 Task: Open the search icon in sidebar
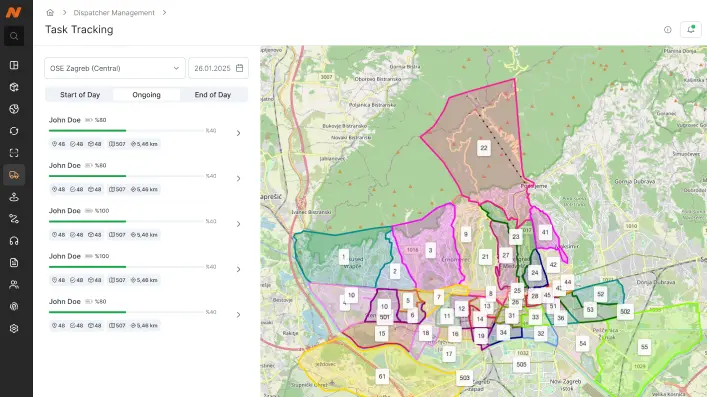(14, 36)
